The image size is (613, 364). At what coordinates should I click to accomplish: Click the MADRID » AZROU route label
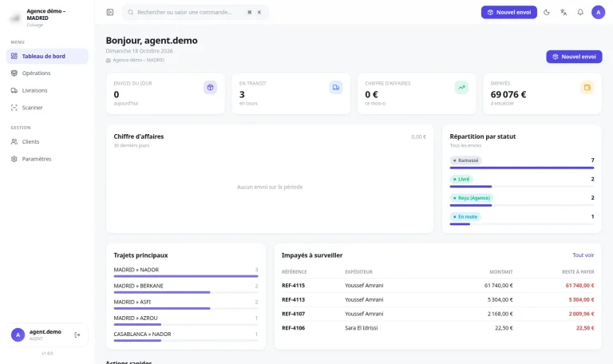[x=136, y=318]
